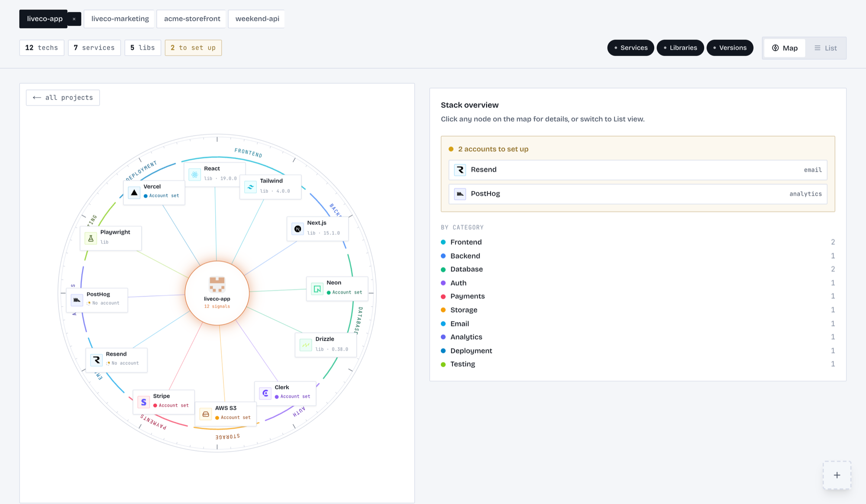This screenshot has width=866, height=504.
Task: Click the '2 accounts to set up' heading
Action: click(x=493, y=149)
